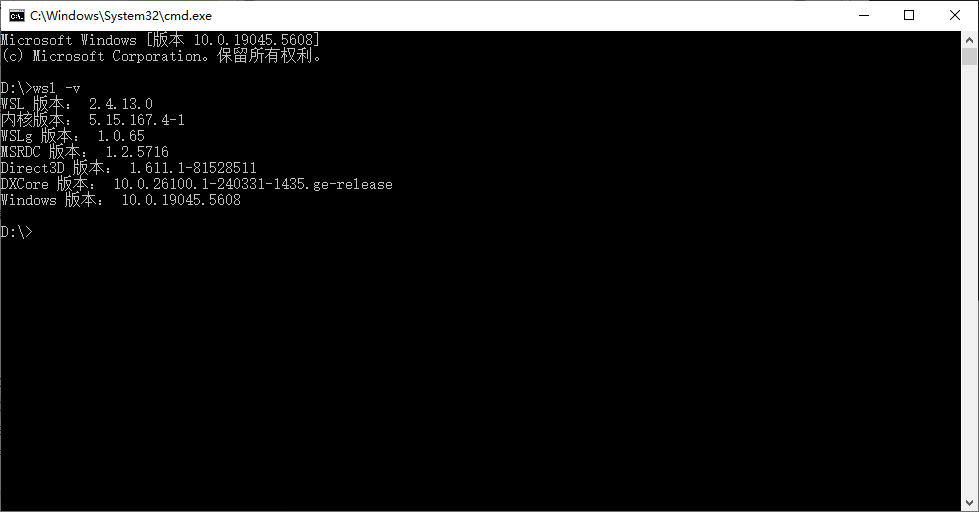This screenshot has width=979, height=512.
Task: Click Direct3D version 1.611.1-81528511 text
Action: pyautogui.click(x=193, y=168)
